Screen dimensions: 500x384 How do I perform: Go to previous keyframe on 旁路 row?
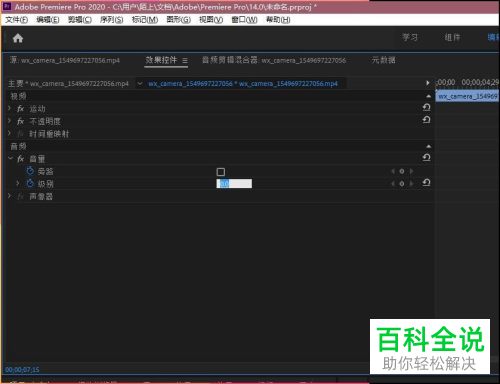pyautogui.click(x=393, y=171)
